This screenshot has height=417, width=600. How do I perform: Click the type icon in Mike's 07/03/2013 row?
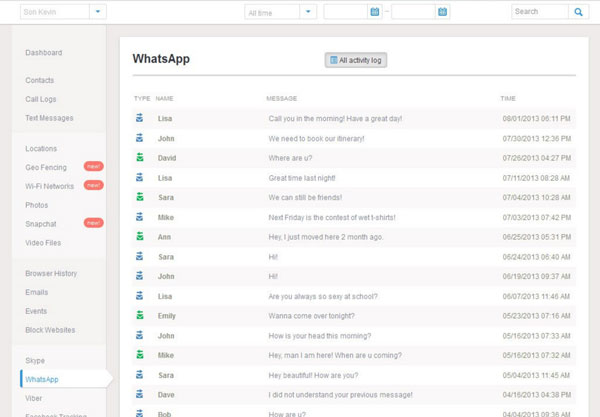coord(140,217)
